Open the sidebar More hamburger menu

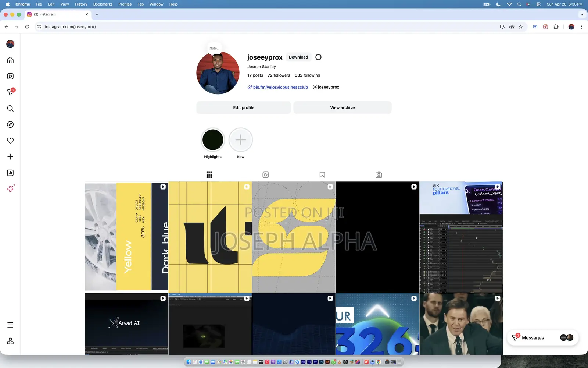coord(10,325)
